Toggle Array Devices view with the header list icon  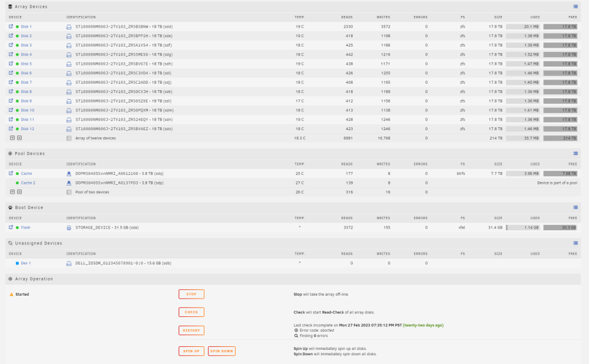575,6
